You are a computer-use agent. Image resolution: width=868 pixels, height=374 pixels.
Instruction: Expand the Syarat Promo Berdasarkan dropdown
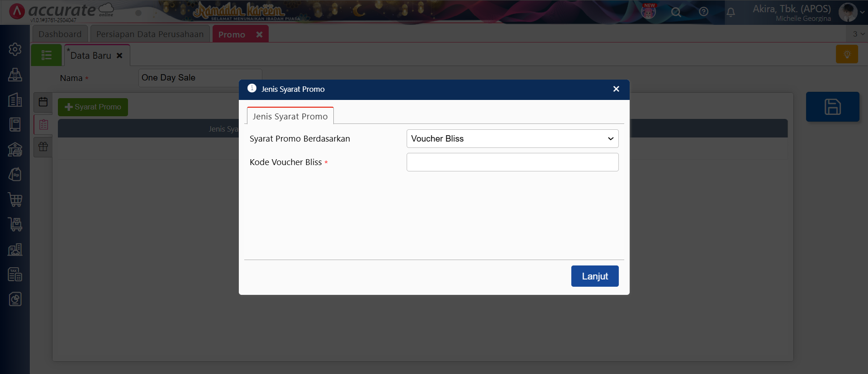pos(512,139)
